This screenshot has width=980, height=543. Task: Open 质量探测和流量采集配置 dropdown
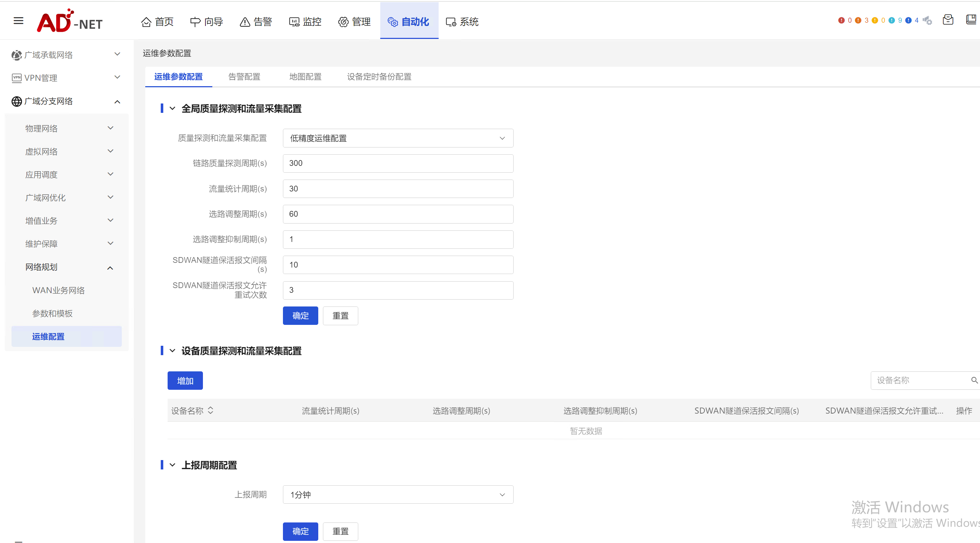point(398,138)
